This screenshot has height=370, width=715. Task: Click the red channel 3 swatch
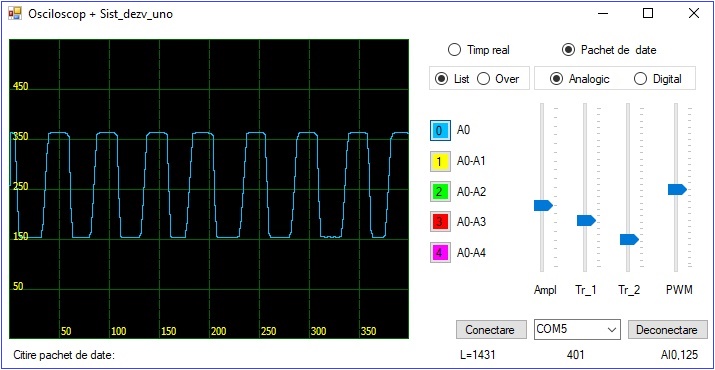(x=440, y=222)
